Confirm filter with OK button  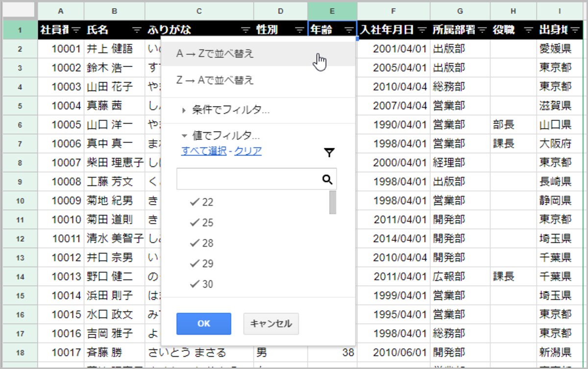203,323
